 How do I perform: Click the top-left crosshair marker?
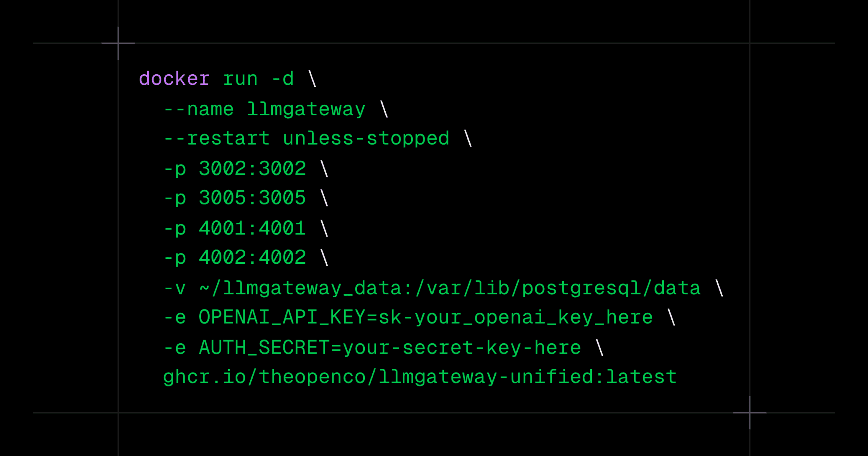pyautogui.click(x=118, y=43)
